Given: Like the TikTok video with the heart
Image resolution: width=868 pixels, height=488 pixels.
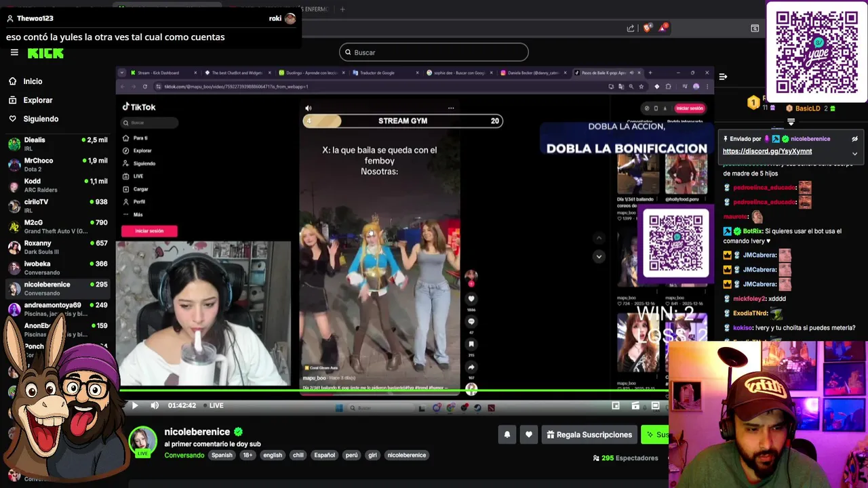Looking at the screenshot, I should (x=471, y=299).
